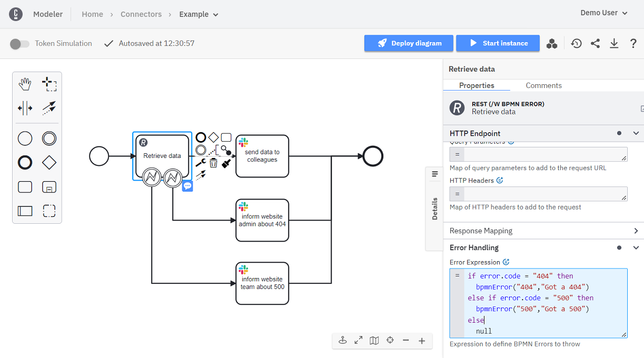Collapse the Error Handling section
This screenshot has height=358, width=644.
pos(636,247)
